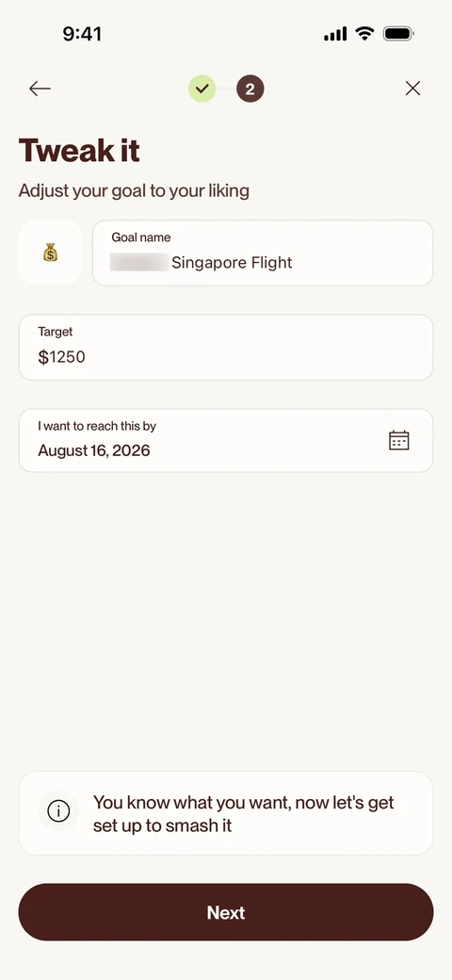Viewport: 452px width, 980px height.
Task: Dismiss goal setup with the X icon
Action: (412, 89)
